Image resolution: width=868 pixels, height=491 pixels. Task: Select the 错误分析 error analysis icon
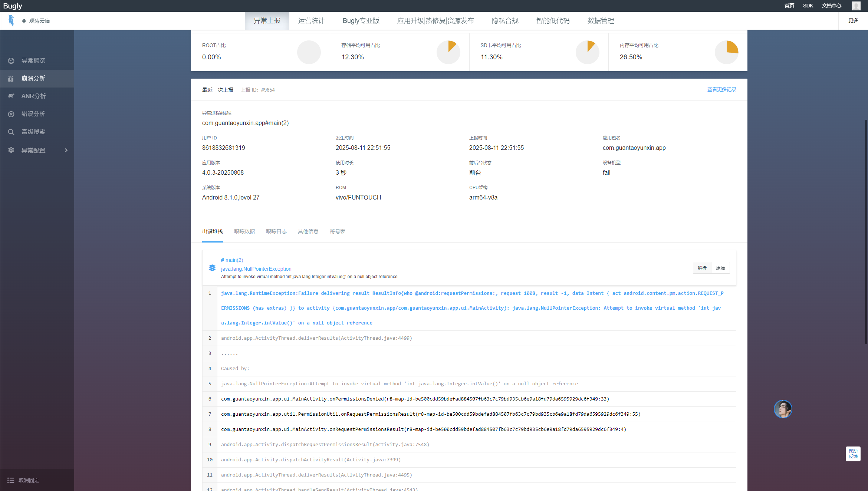11,114
